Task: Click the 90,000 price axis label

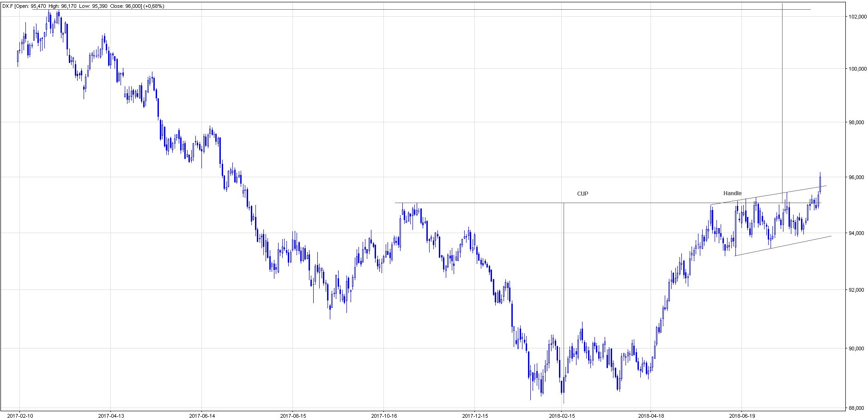Action: pyautogui.click(x=857, y=348)
